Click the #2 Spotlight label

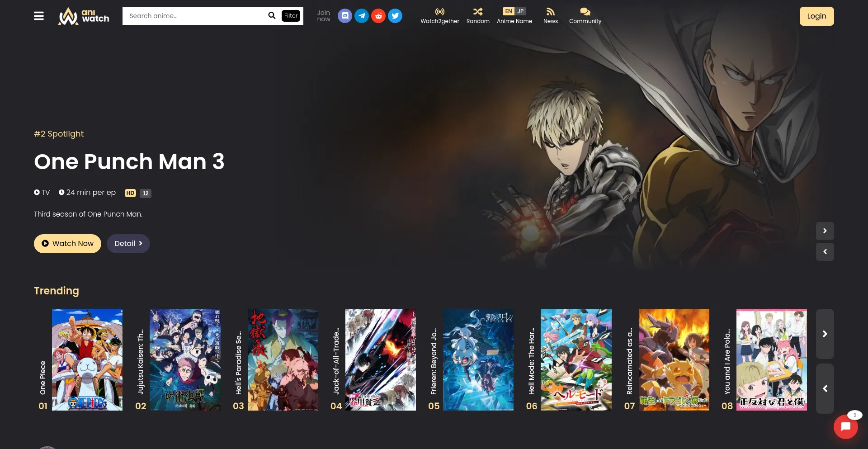(x=59, y=134)
